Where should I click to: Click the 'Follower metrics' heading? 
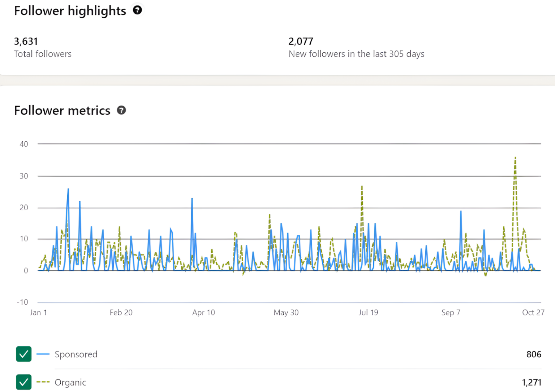[62, 110]
